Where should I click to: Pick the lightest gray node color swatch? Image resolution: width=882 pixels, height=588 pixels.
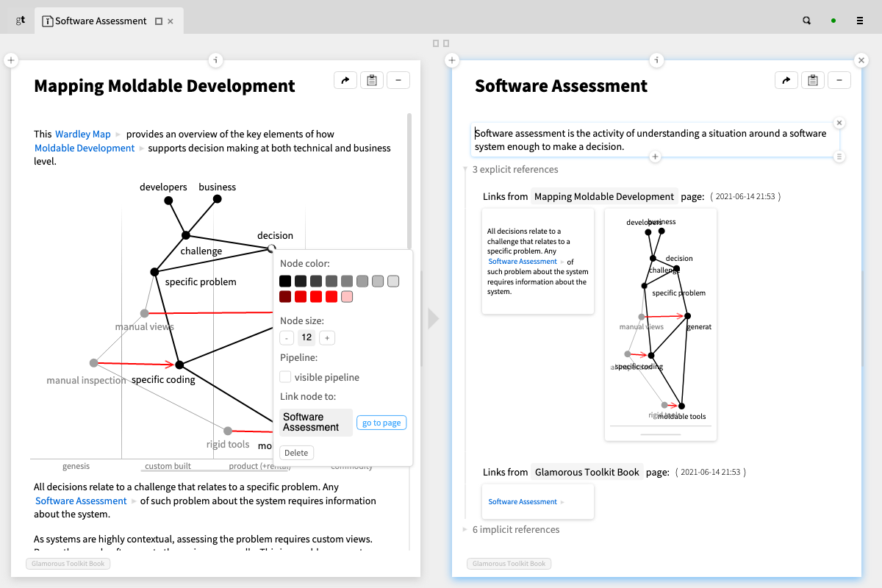pyautogui.click(x=393, y=282)
